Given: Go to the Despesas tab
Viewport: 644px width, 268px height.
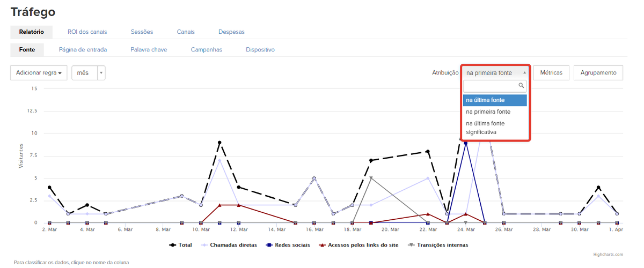Looking at the screenshot, I should (231, 32).
